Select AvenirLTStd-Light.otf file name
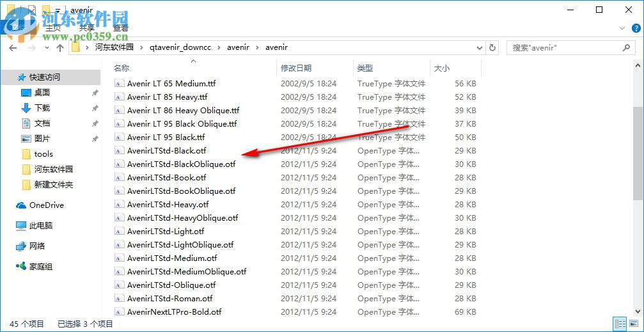The image size is (644, 332). pyautogui.click(x=166, y=232)
